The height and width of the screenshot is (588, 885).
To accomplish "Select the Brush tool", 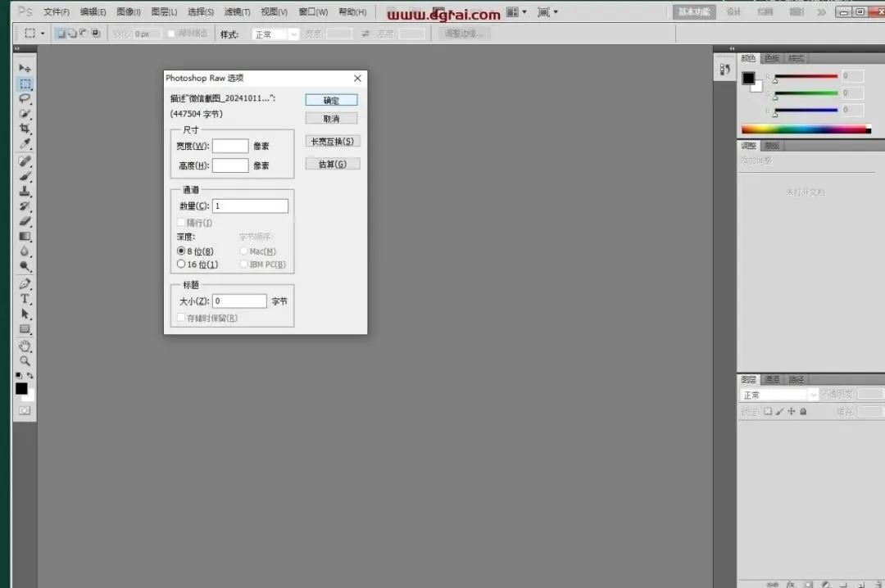I will click(25, 176).
